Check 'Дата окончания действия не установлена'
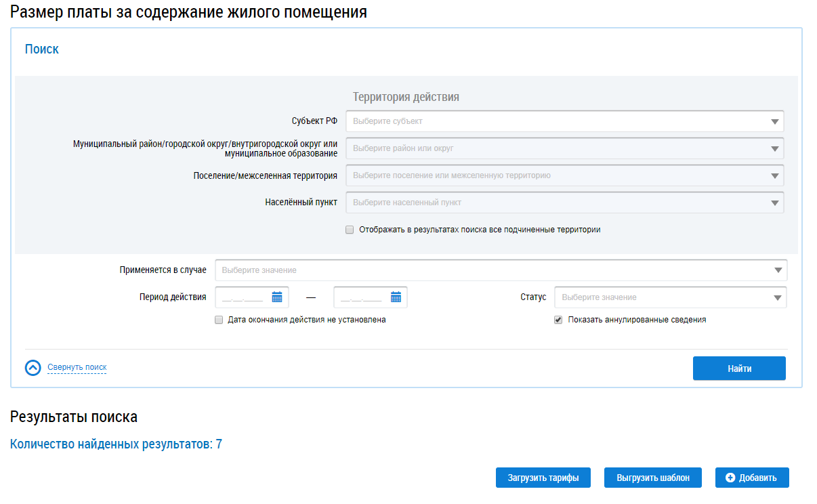 (219, 320)
